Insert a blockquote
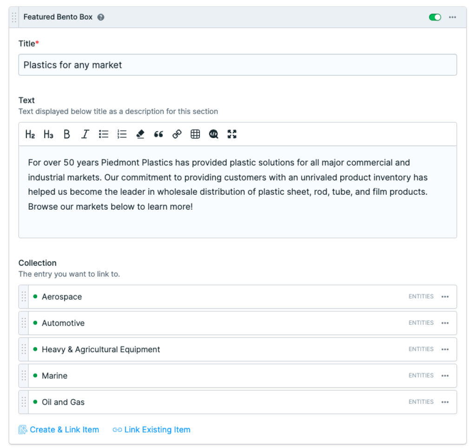The width and height of the screenshot is (476, 448). pyautogui.click(x=158, y=134)
